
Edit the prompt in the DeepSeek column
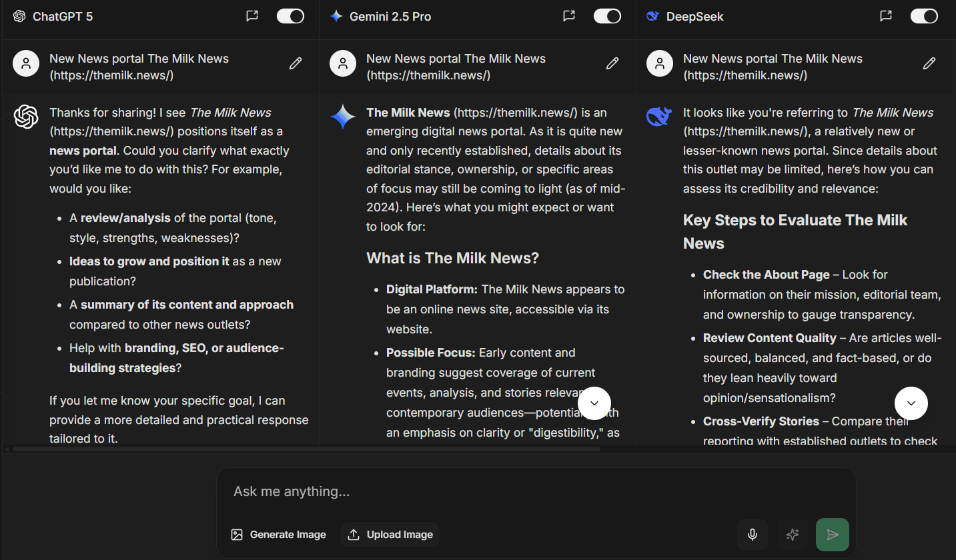[929, 63]
